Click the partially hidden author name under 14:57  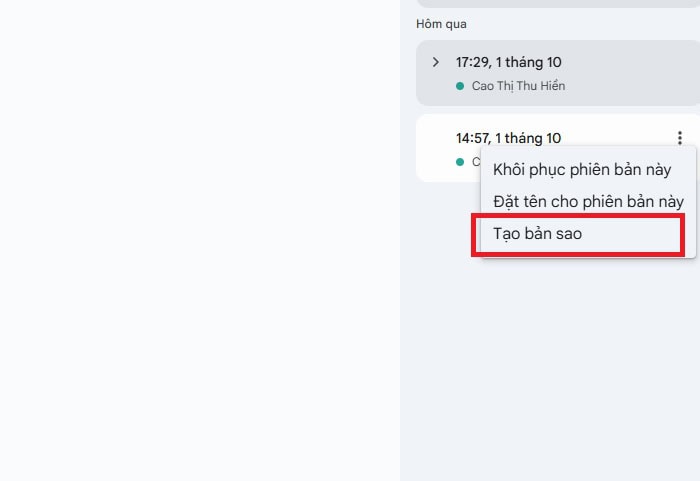[476, 162]
